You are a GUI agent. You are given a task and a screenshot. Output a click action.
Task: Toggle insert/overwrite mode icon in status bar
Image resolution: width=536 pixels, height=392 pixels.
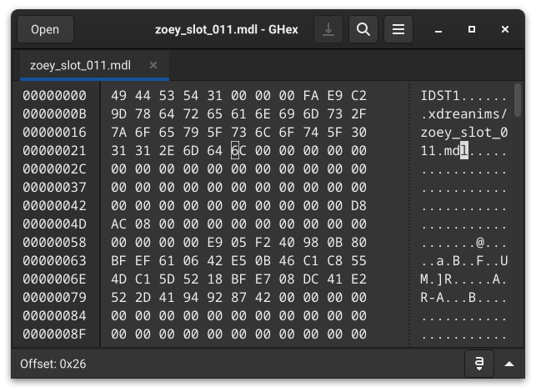pyautogui.click(x=480, y=364)
